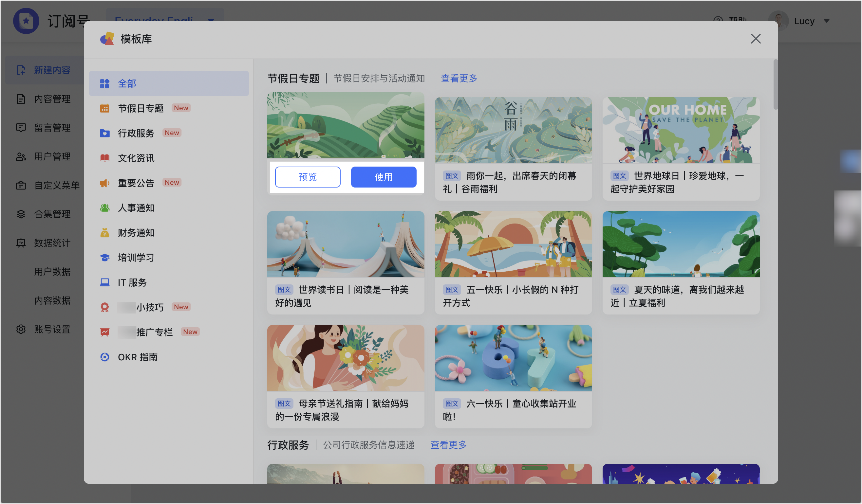
Task: Select 培训学习 category label
Action: [136, 258]
